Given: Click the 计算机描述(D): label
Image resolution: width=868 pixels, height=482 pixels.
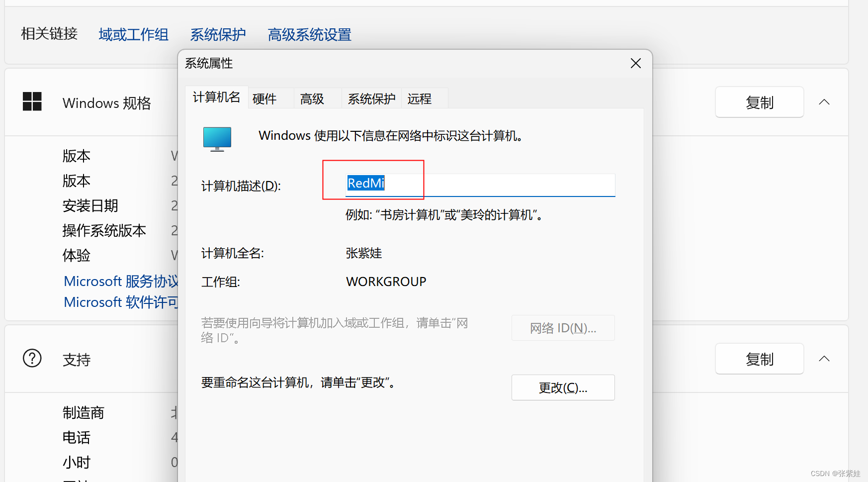Looking at the screenshot, I should pyautogui.click(x=241, y=186).
